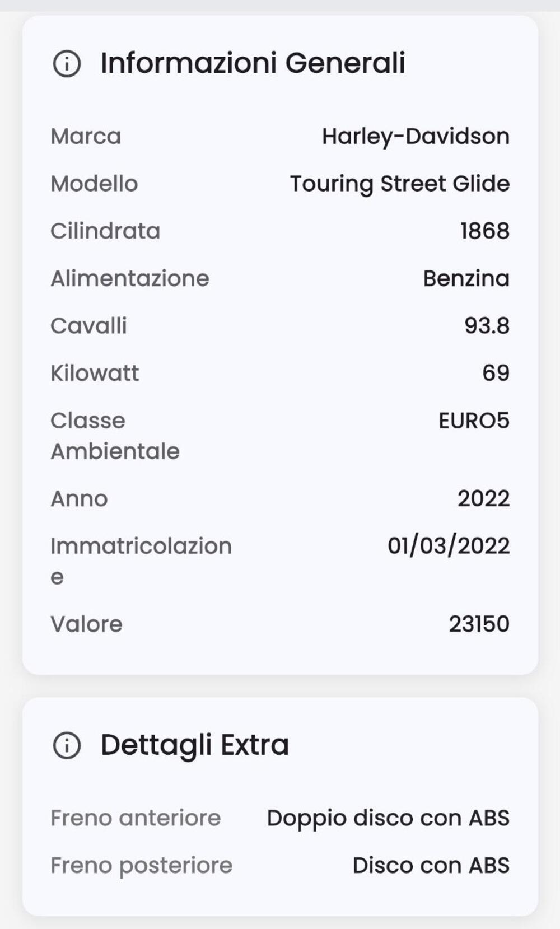Image resolution: width=560 pixels, height=929 pixels.
Task: Click the Freno anteriore label
Action: 136,818
